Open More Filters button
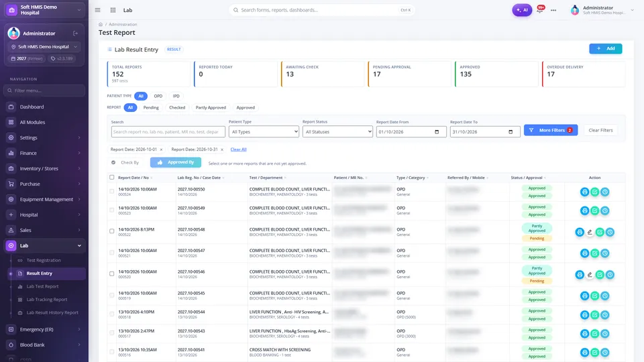The width and height of the screenshot is (644, 362). pyautogui.click(x=551, y=130)
